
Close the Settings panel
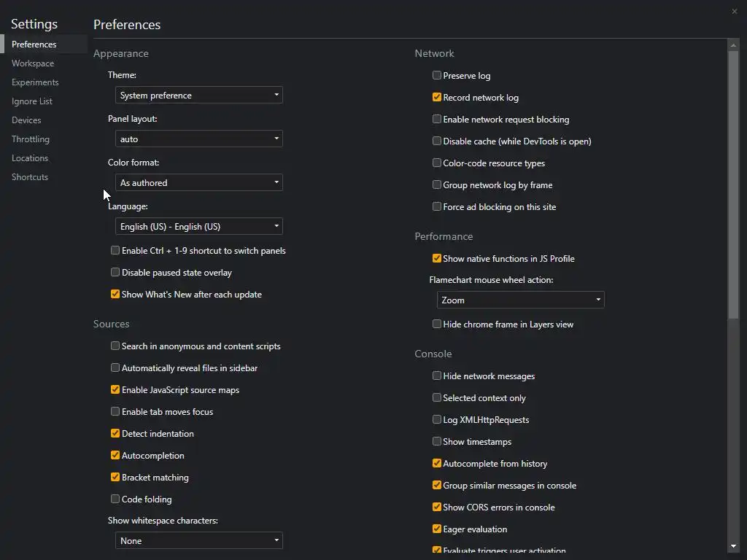pyautogui.click(x=735, y=11)
